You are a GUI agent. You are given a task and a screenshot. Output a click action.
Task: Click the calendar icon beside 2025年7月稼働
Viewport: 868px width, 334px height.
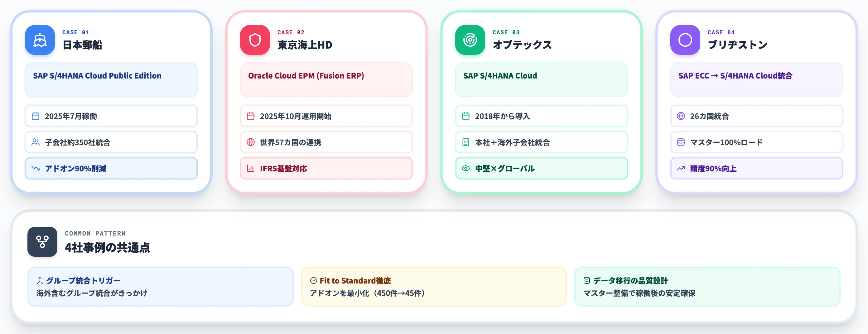tap(35, 116)
